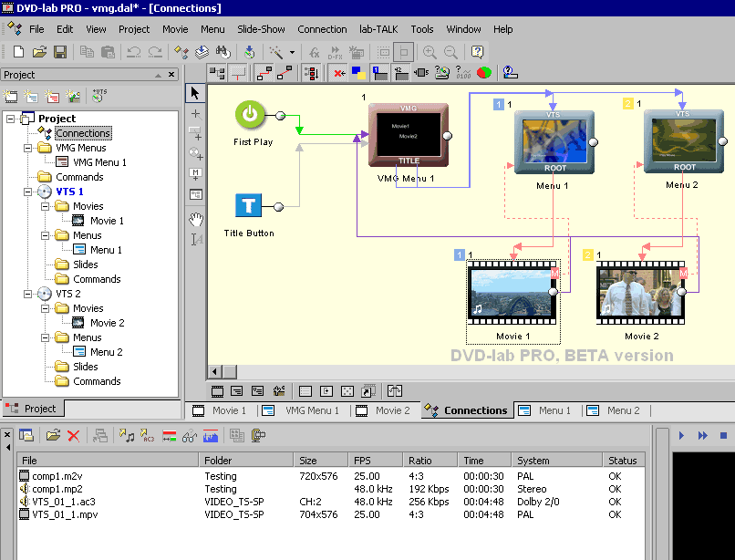Switch to the VMG Menu 1 tab
The image size is (735, 560).
click(x=300, y=410)
